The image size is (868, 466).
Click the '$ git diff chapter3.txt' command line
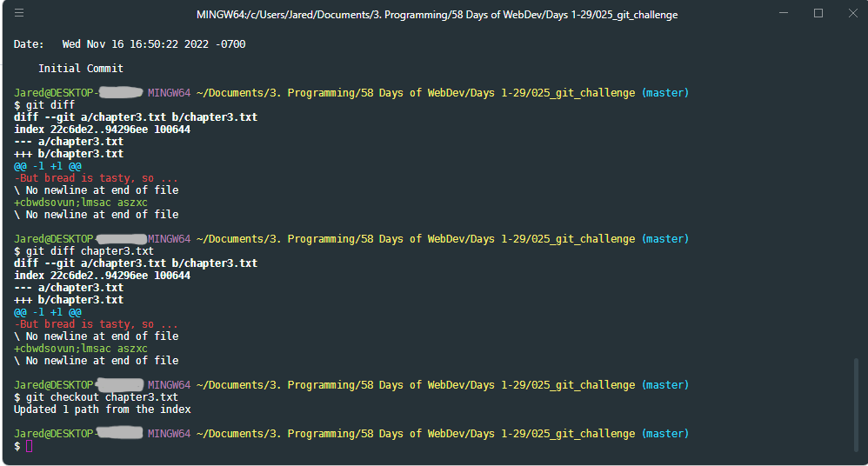pyautogui.click(x=83, y=251)
